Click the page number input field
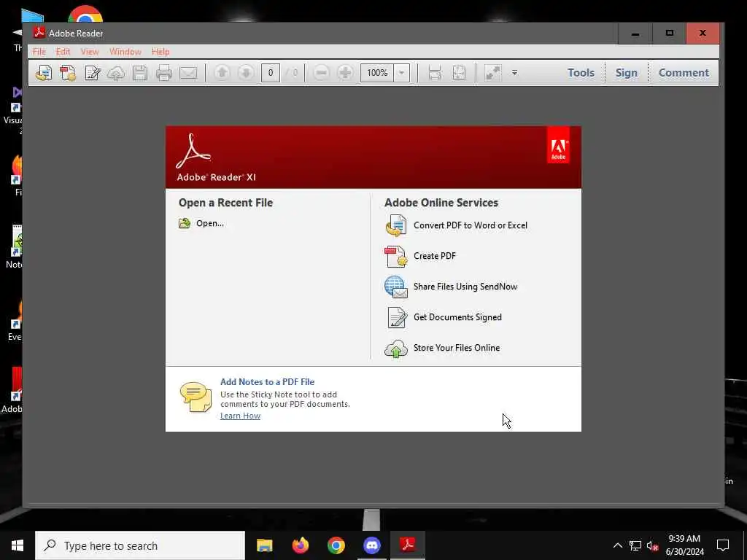This screenshot has height=560, width=747. click(x=271, y=73)
